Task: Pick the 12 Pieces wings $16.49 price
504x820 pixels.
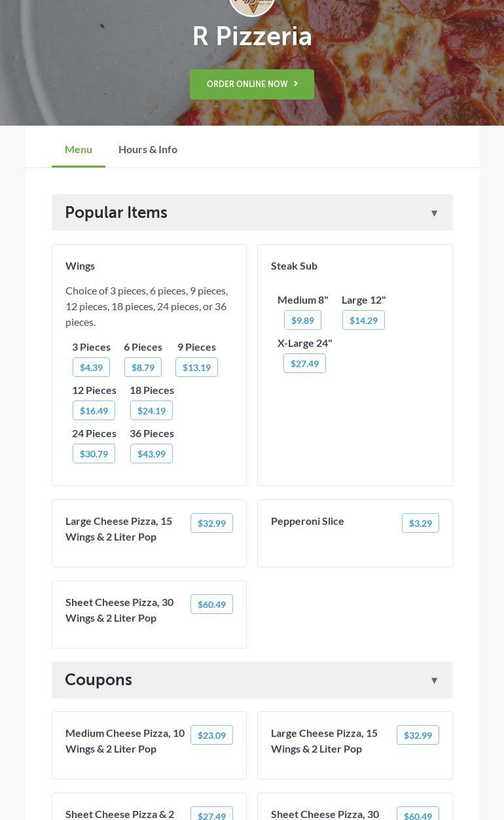Action: (x=94, y=410)
